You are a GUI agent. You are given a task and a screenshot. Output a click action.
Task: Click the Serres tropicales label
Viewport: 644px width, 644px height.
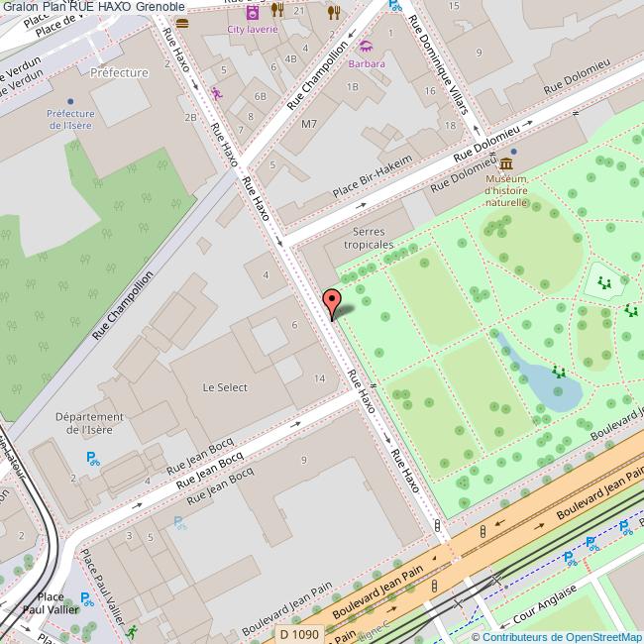(368, 237)
